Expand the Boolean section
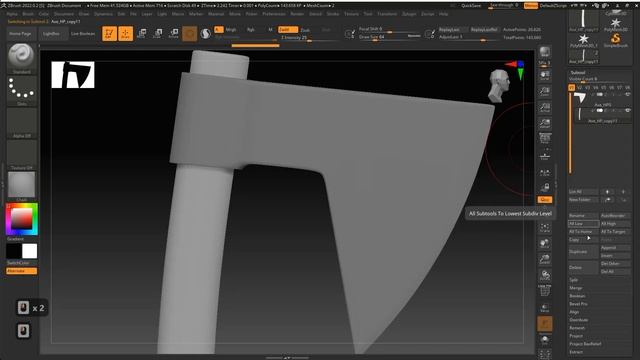The width and height of the screenshot is (640, 360). (x=577, y=296)
